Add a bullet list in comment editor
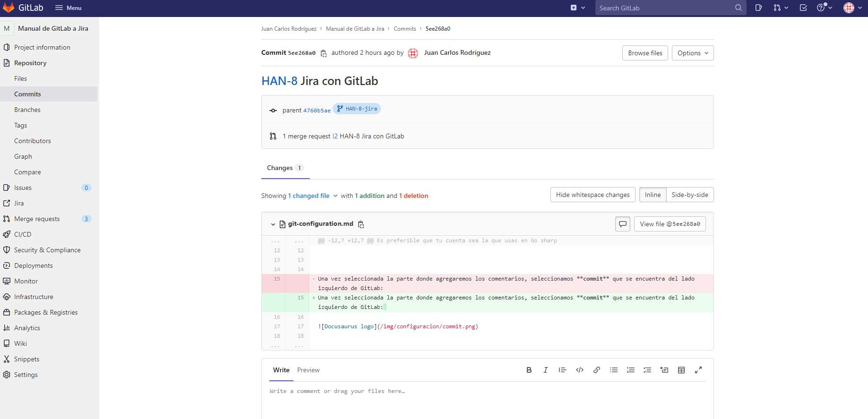The width and height of the screenshot is (868, 419). tap(614, 370)
